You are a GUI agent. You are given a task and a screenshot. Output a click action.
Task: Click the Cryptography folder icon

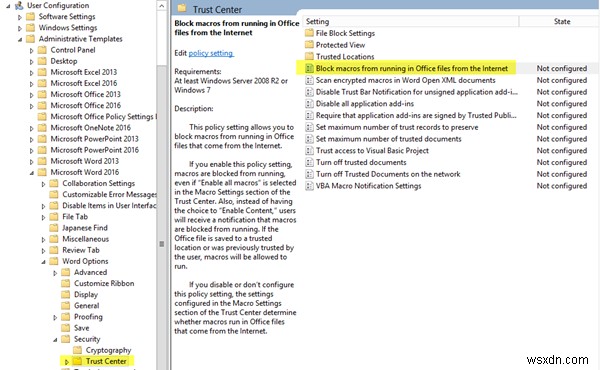[x=78, y=350]
